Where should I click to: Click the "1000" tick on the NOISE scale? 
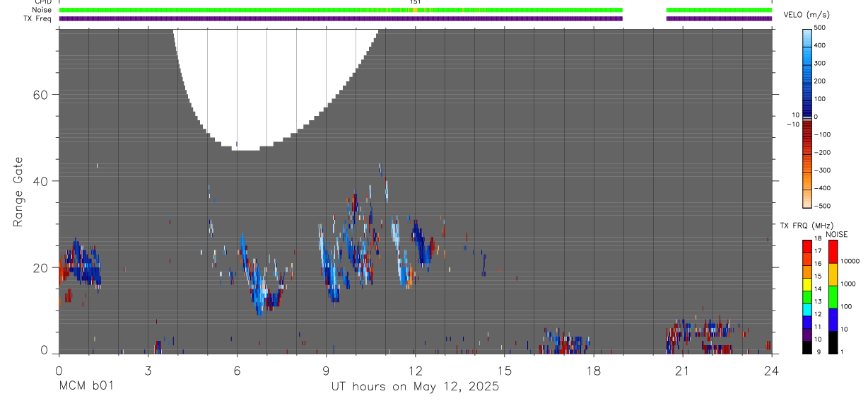pos(848,284)
